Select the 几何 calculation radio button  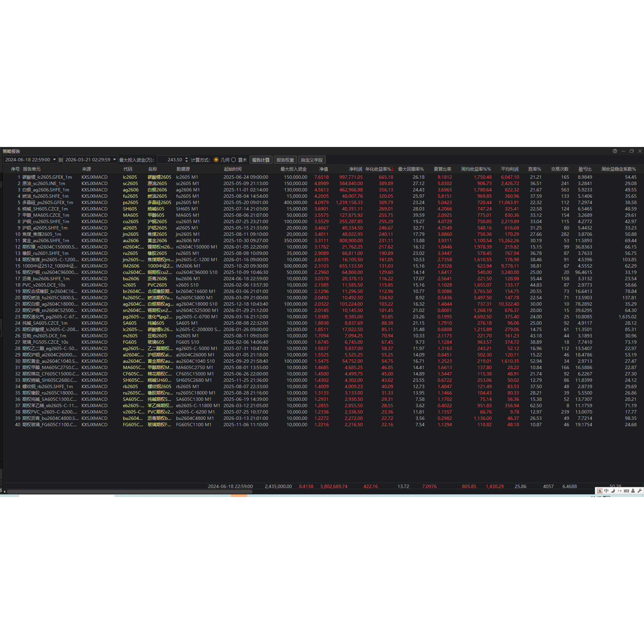[x=216, y=160]
